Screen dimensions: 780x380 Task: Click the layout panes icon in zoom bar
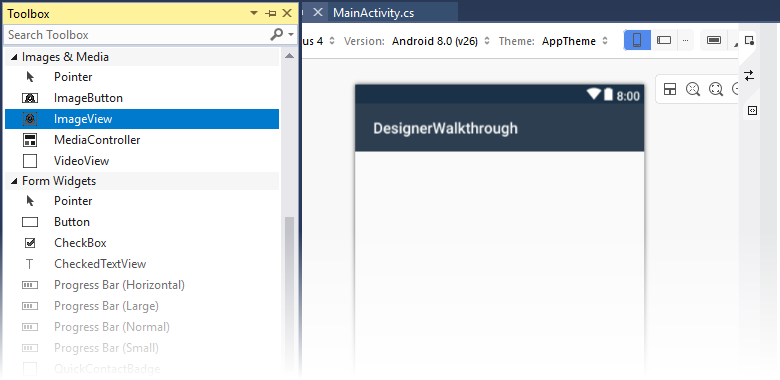(x=670, y=89)
